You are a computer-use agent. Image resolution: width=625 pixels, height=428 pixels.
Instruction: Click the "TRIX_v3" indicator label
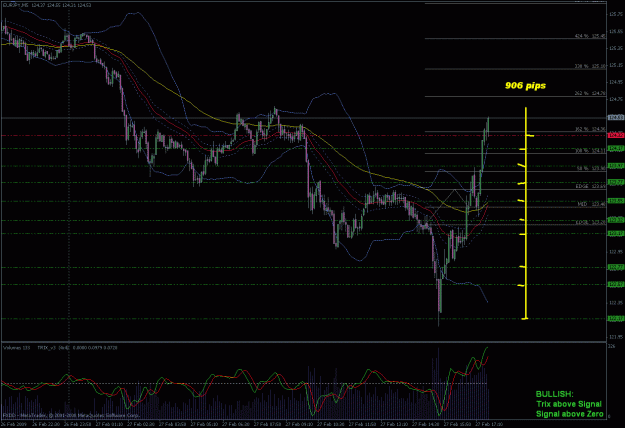pyautogui.click(x=47, y=348)
